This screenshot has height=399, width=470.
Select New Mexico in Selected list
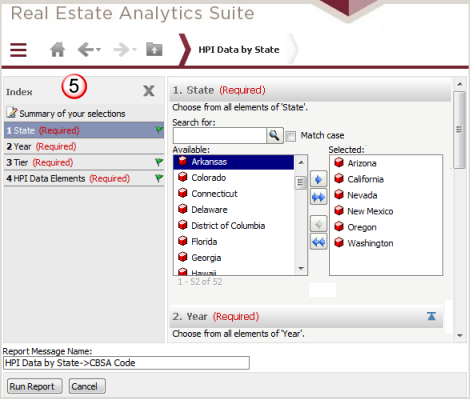point(386,211)
